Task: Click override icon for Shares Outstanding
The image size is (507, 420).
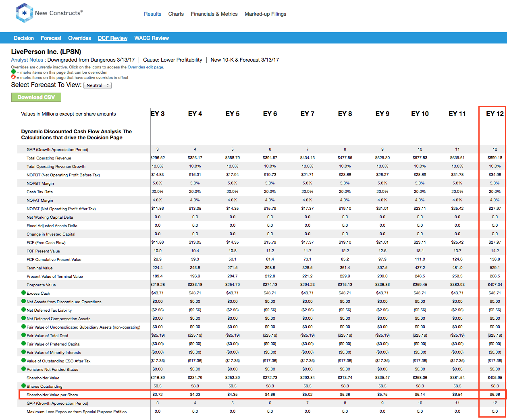Action: [x=24, y=386]
